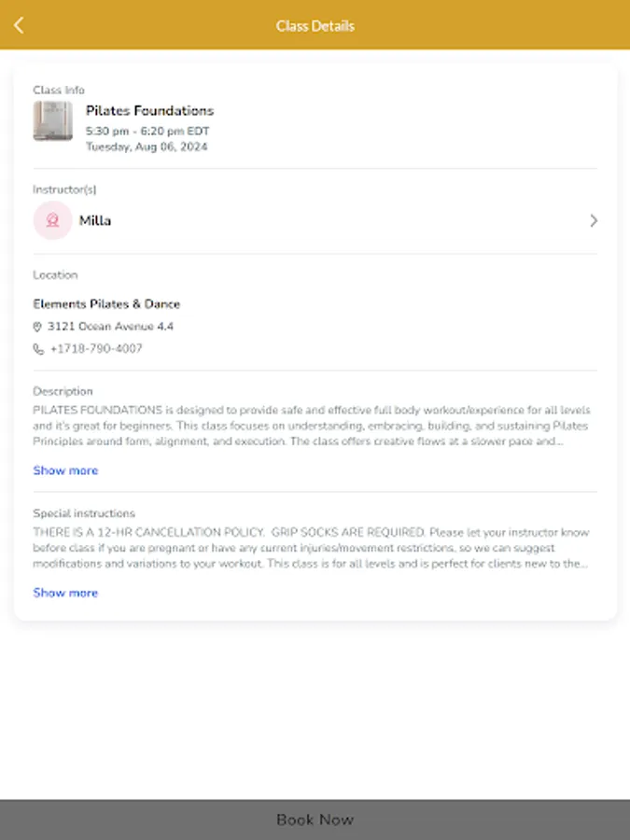This screenshot has height=840, width=630.
Task: Expand Special instructions using Show more
Action: coord(64,593)
